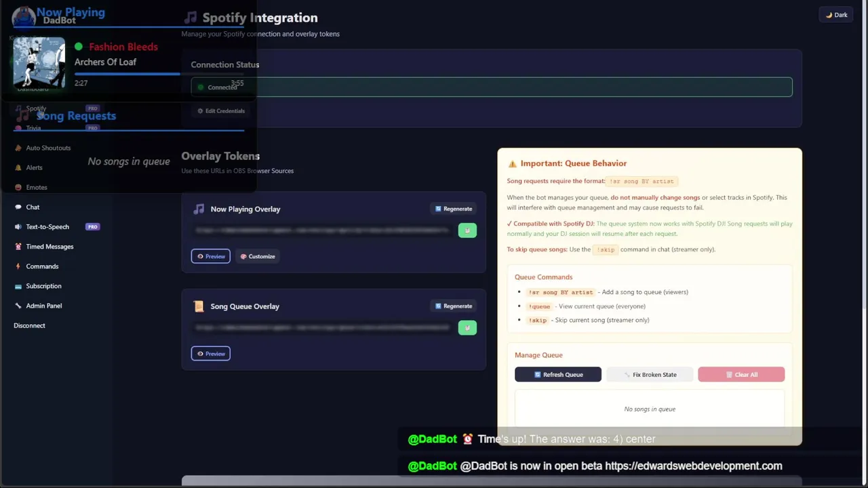Open the Emotes sidebar item
The width and height of the screenshot is (868, 488).
pyautogui.click(x=37, y=187)
